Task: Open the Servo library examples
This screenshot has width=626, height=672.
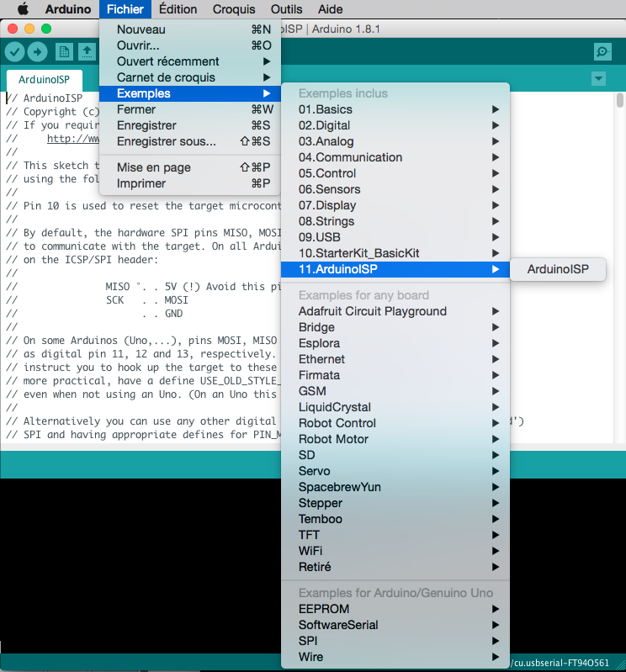Action: (x=395, y=471)
